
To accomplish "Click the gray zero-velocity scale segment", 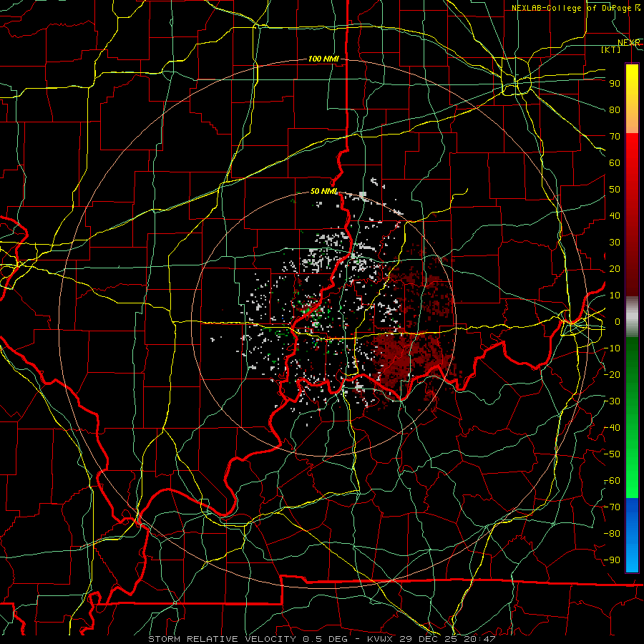I will (632, 317).
